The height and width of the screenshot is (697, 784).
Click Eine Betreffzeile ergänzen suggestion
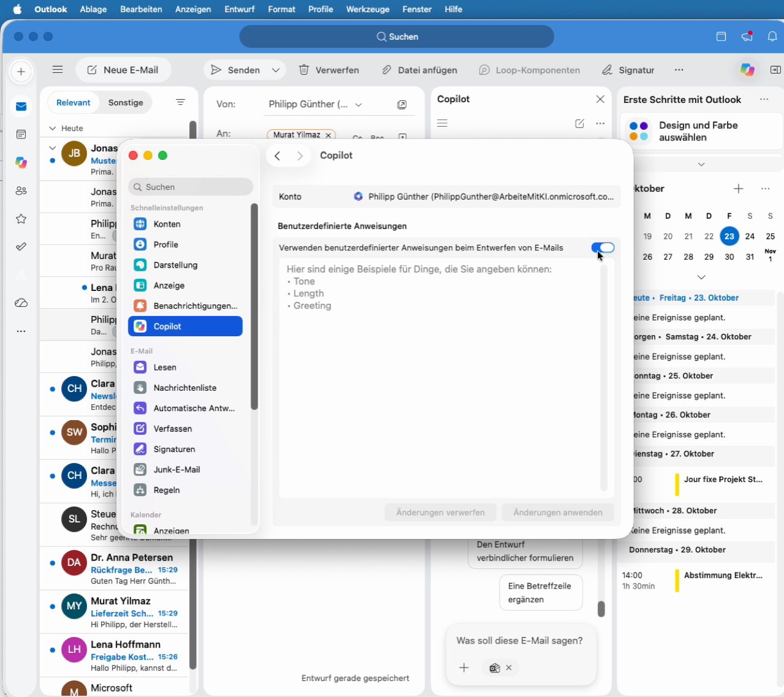tap(541, 593)
